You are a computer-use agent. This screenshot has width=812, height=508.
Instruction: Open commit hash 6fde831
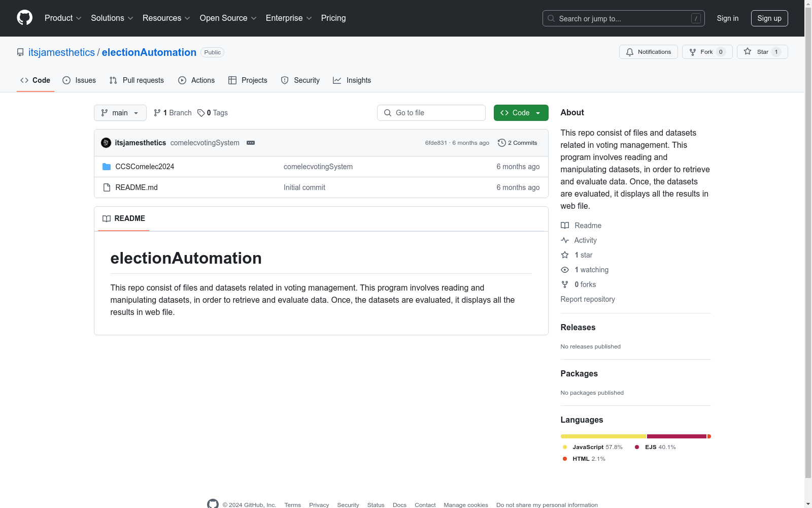(436, 143)
